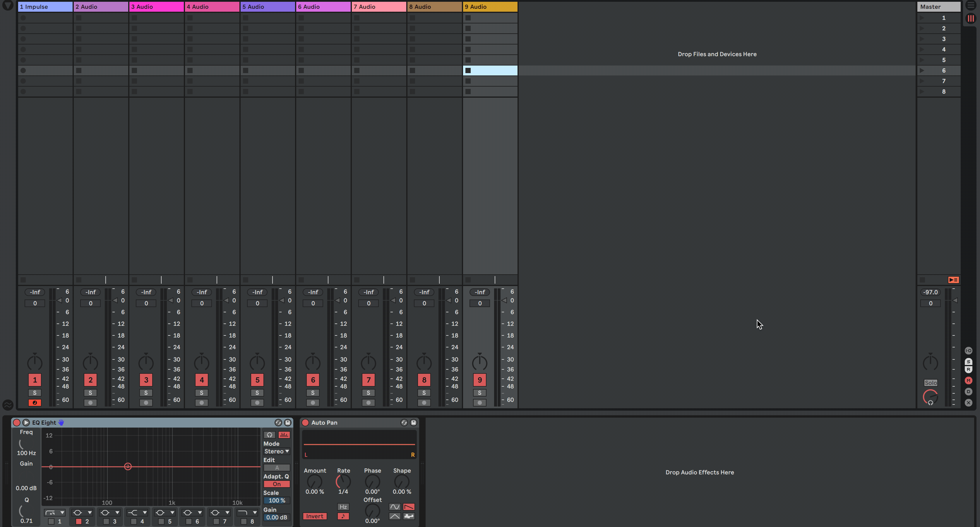Click Stop All Clips on the Master track
Image resolution: width=980 pixels, height=527 pixels.
coord(953,280)
